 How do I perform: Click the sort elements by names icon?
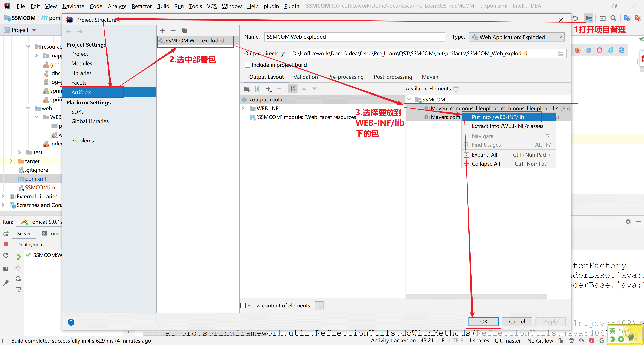click(x=293, y=89)
